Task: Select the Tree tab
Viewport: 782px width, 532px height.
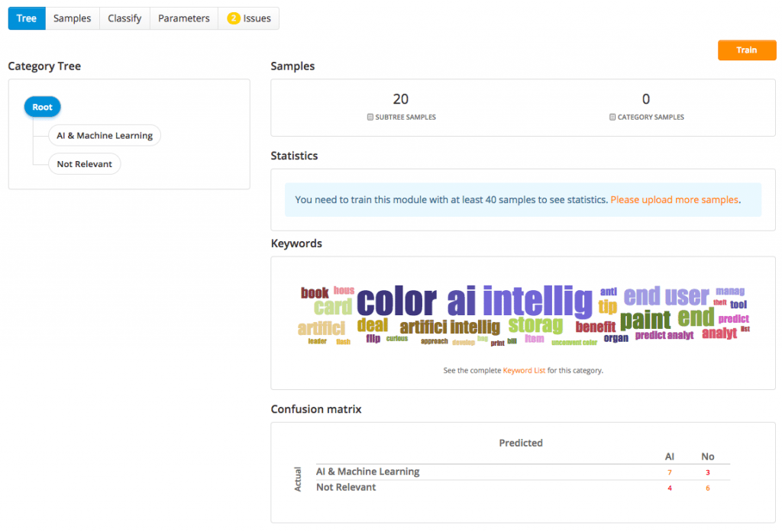Action: pos(27,18)
